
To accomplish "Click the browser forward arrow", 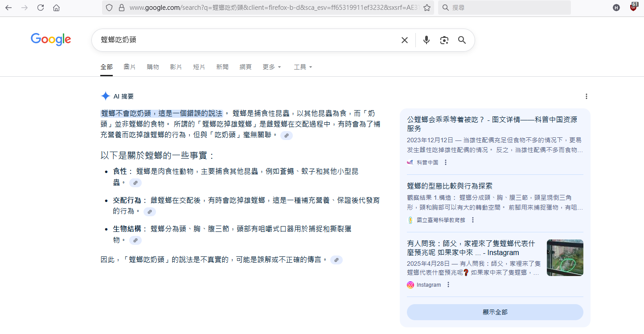I will click(x=25, y=8).
